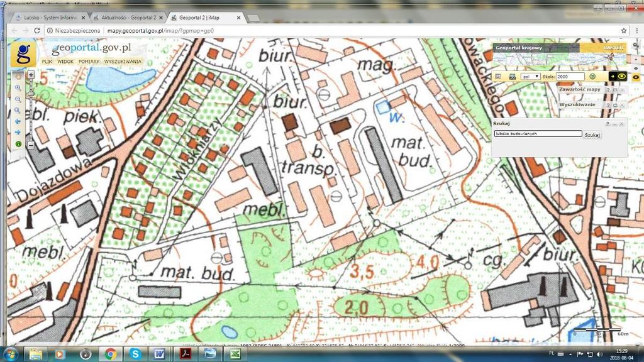Toggle the small gray eye icon at right edge
Screen dimensions: 644x362
point(636,69)
